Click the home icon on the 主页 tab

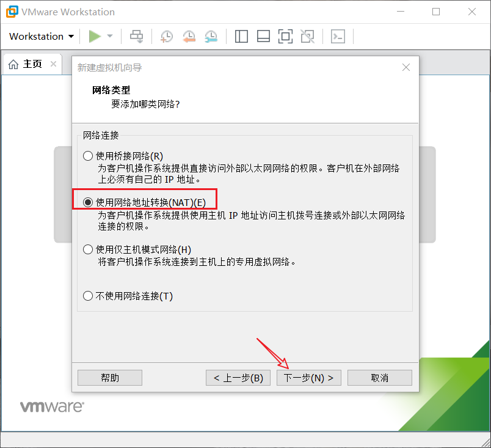(x=13, y=64)
